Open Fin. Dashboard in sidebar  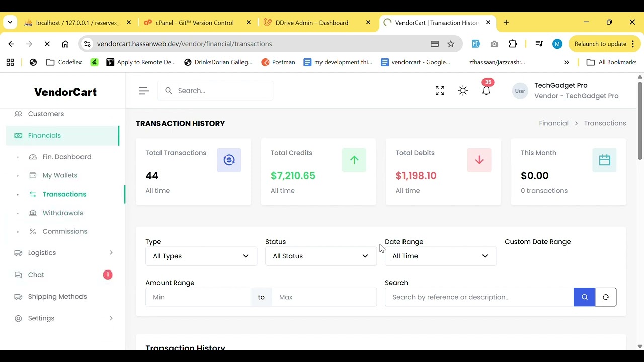coord(67,157)
